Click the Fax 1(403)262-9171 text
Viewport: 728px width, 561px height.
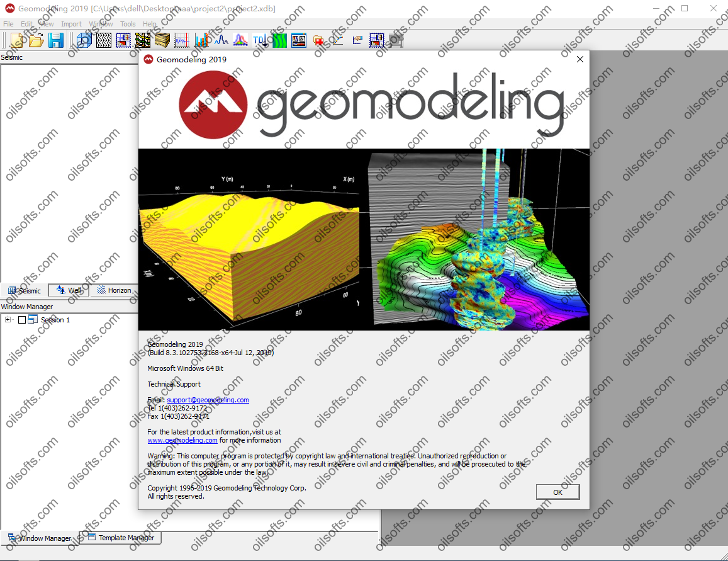pyautogui.click(x=178, y=416)
